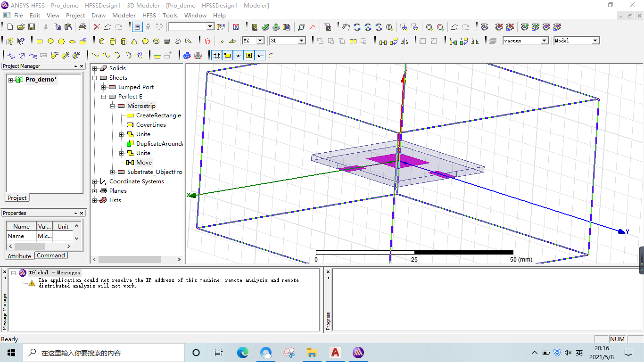Activate the Pan view tool

tap(347, 27)
